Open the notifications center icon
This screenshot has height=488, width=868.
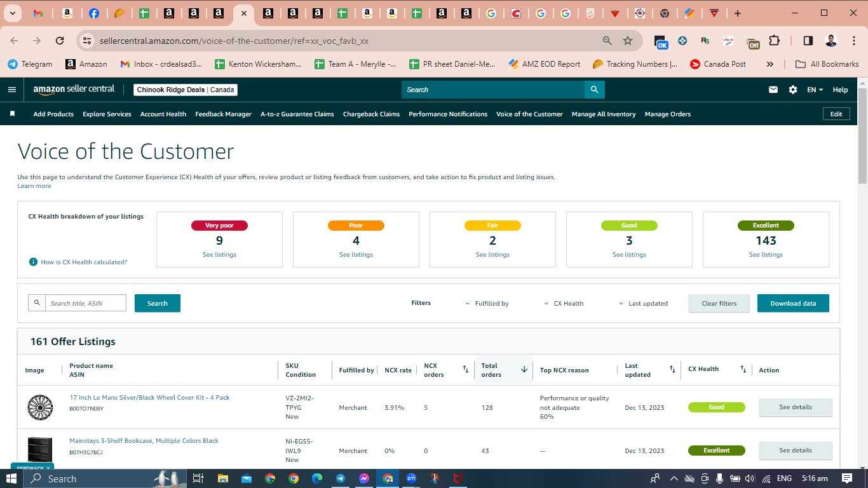pos(847,478)
